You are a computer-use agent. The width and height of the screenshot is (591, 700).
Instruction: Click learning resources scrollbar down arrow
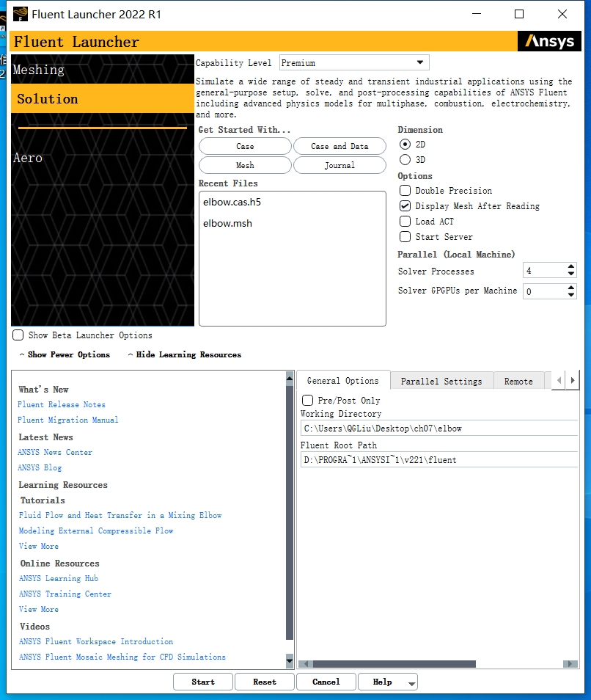click(290, 660)
